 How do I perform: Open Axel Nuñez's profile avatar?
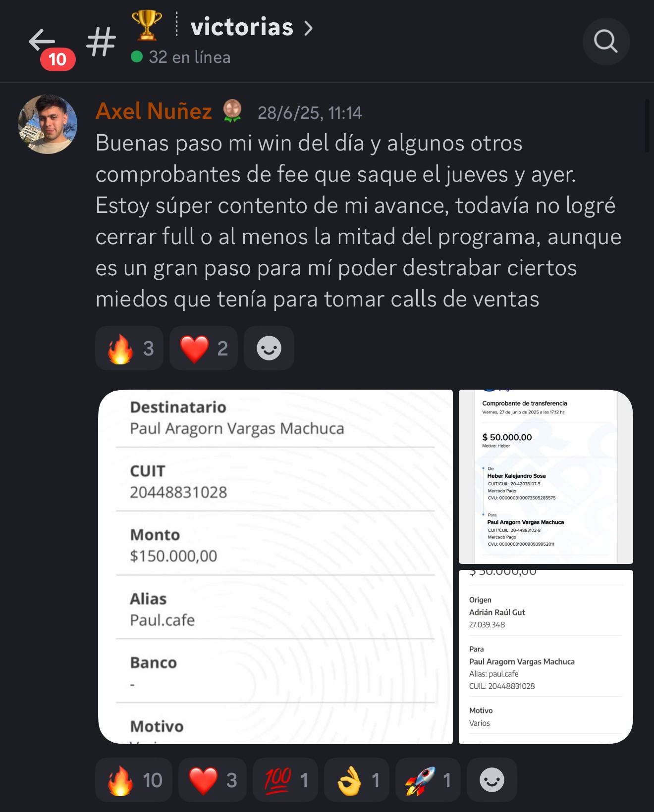point(48,124)
